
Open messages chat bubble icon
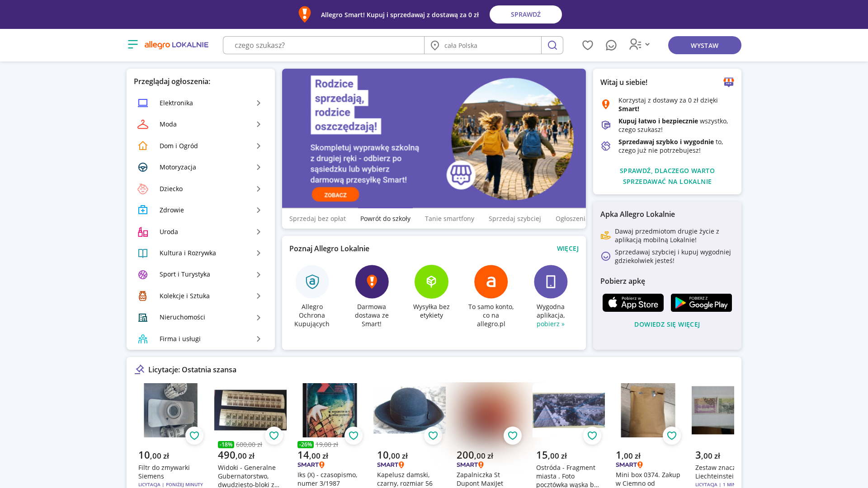tap(611, 45)
